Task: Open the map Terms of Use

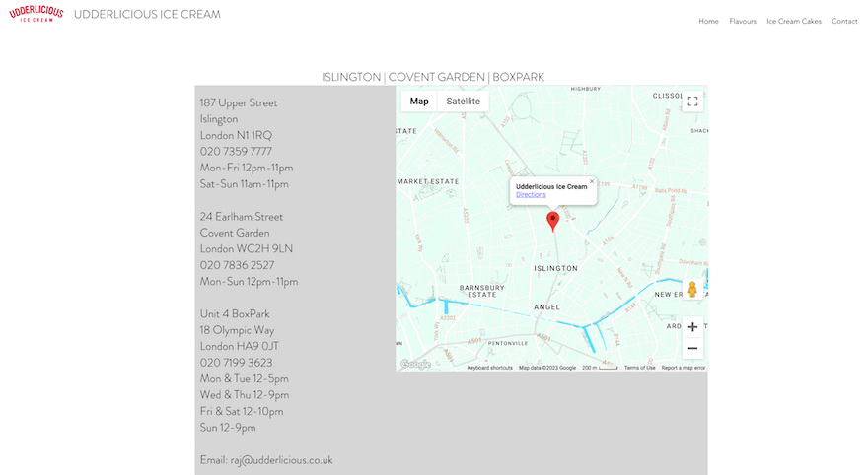Action: coord(639,368)
